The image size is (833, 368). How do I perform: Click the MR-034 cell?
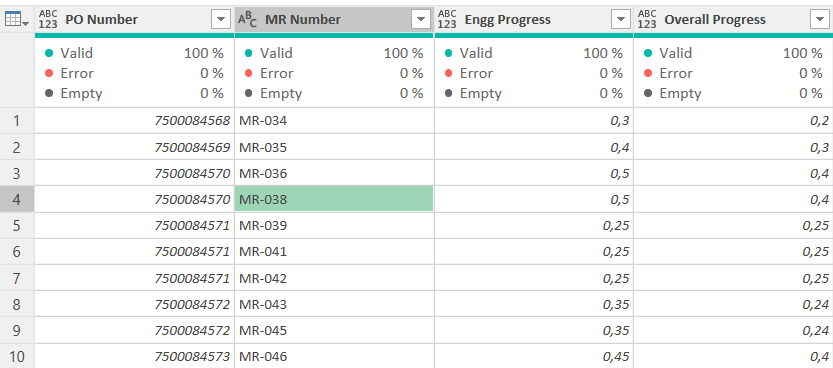pyautogui.click(x=334, y=121)
